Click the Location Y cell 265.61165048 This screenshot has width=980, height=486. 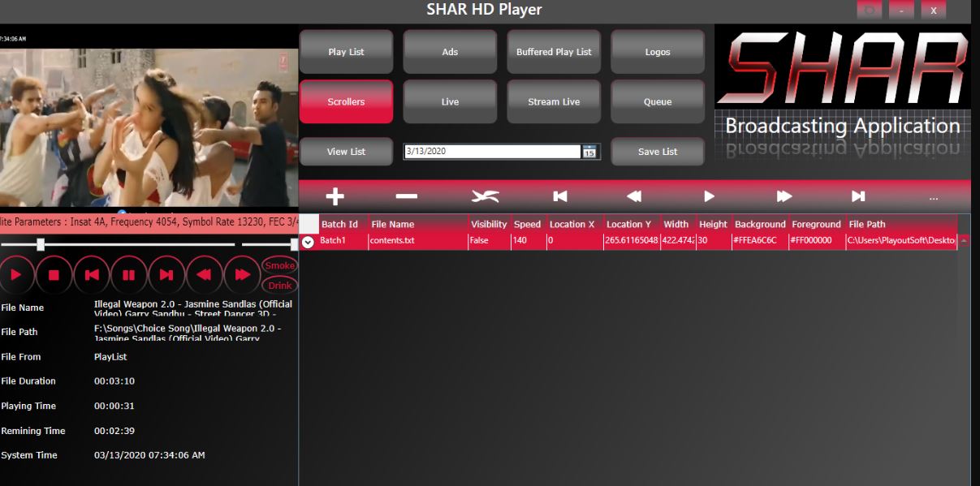coord(632,241)
